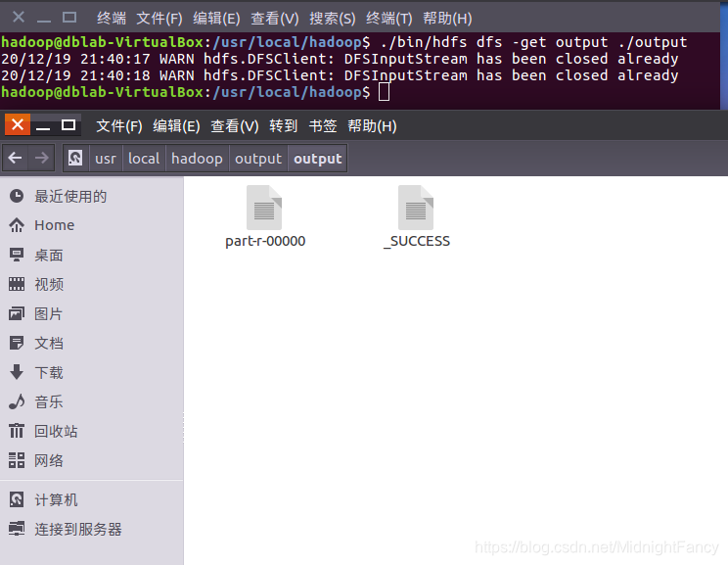Jump to usr in the path bar

pyautogui.click(x=106, y=159)
